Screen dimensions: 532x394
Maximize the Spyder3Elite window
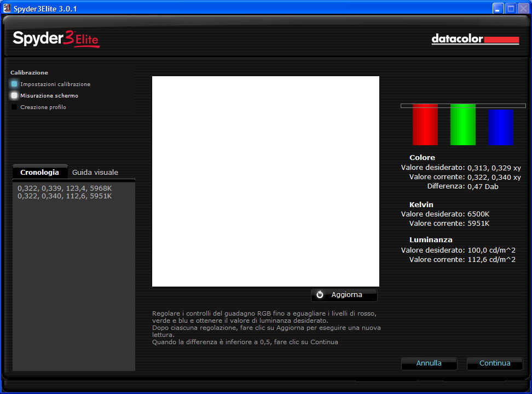tap(511, 8)
